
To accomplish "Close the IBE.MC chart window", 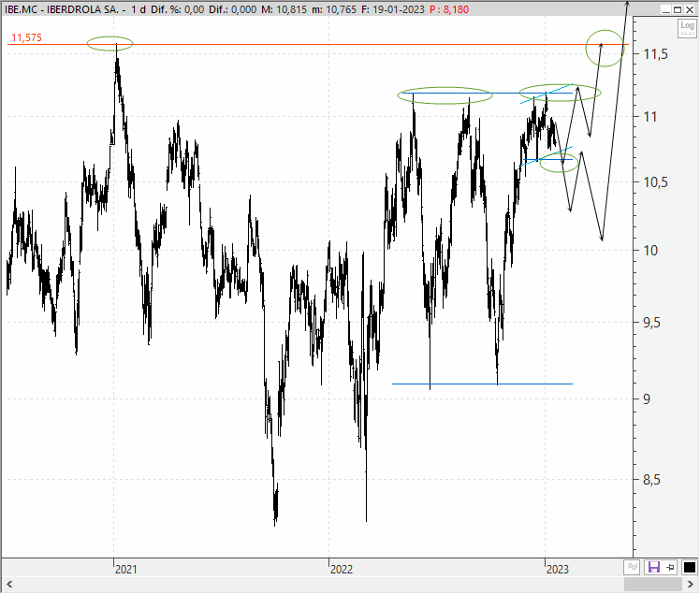I will pyautogui.click(x=690, y=9).
